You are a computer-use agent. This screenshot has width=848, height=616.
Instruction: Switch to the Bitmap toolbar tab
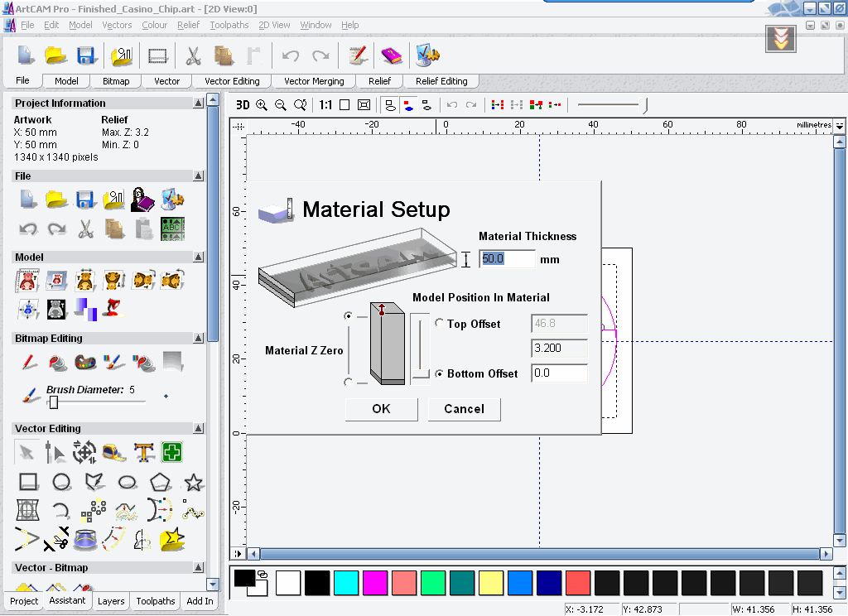click(x=116, y=81)
